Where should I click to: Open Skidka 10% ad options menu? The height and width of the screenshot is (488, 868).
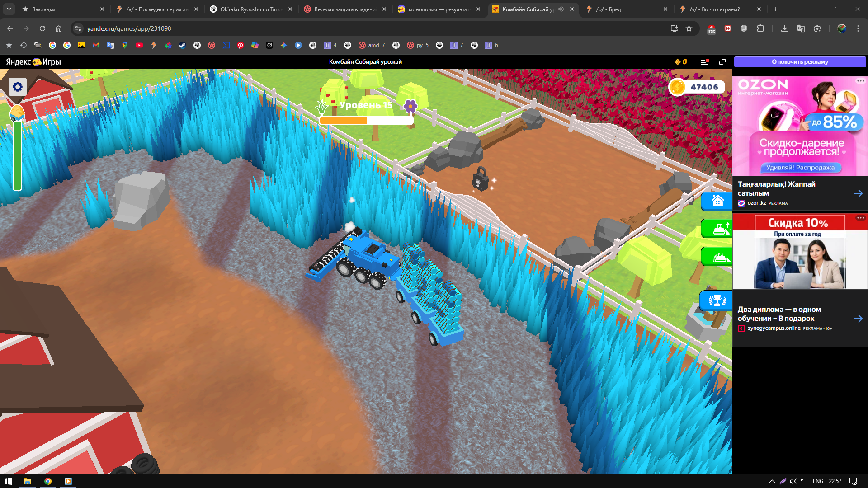[860, 218]
